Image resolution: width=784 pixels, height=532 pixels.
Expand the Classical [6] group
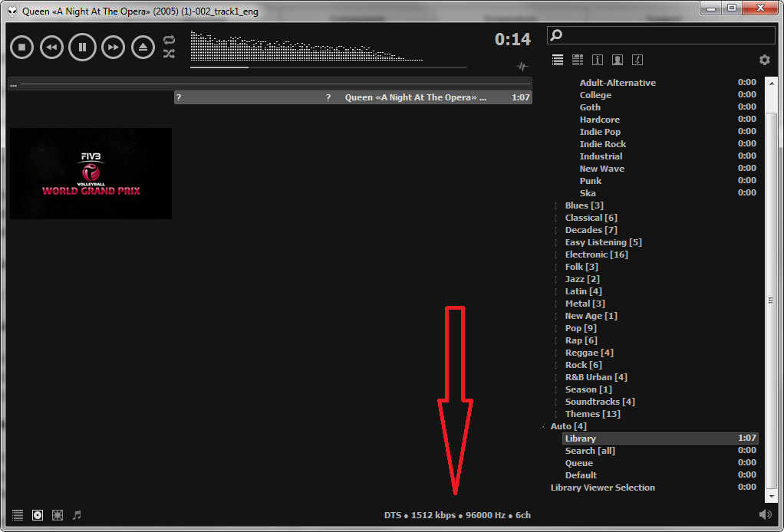coord(556,218)
